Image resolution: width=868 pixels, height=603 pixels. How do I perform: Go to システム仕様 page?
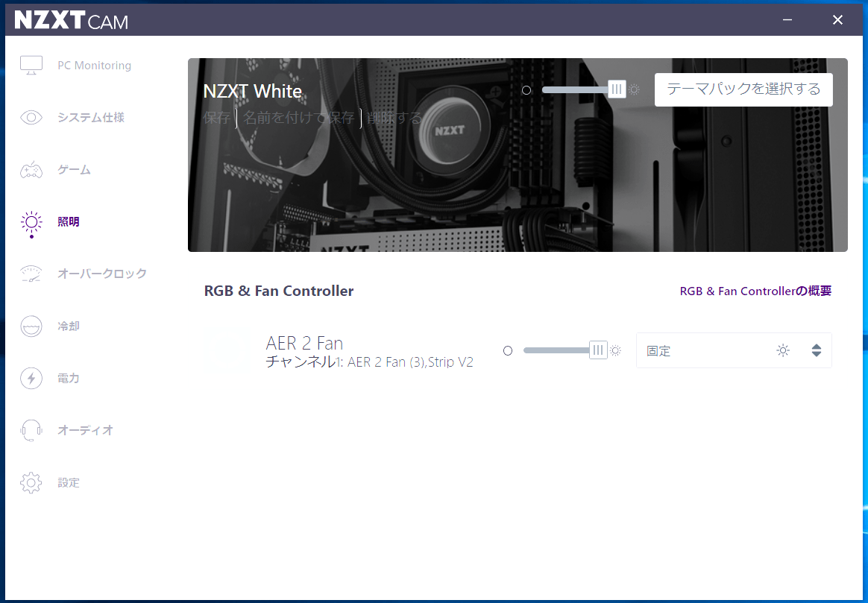[x=91, y=117]
